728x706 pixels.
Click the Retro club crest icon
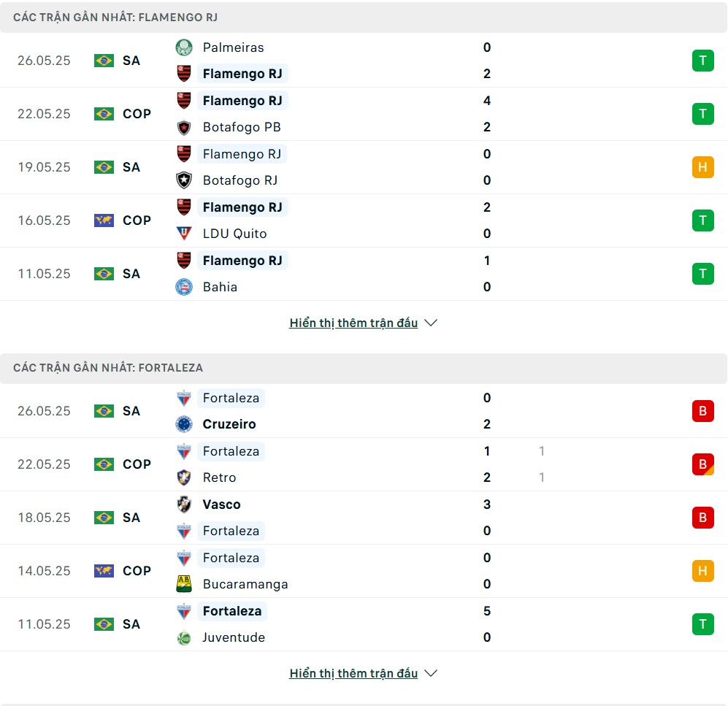coord(184,477)
